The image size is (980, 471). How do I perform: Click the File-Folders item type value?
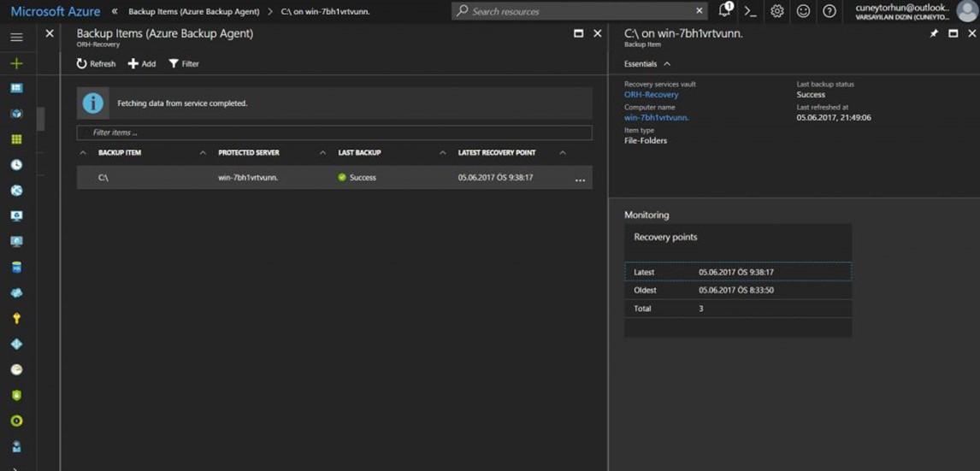pos(645,140)
